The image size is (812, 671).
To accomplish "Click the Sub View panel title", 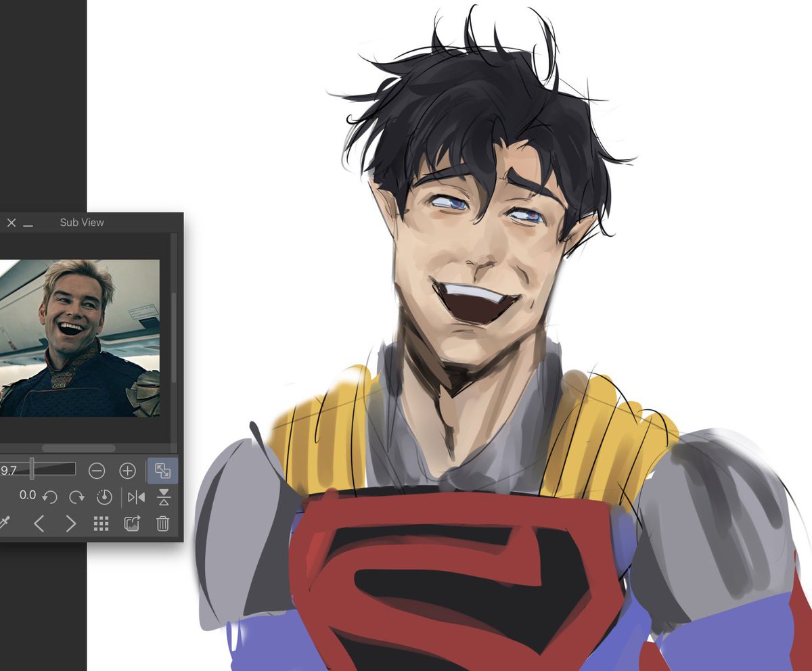I will pyautogui.click(x=82, y=223).
